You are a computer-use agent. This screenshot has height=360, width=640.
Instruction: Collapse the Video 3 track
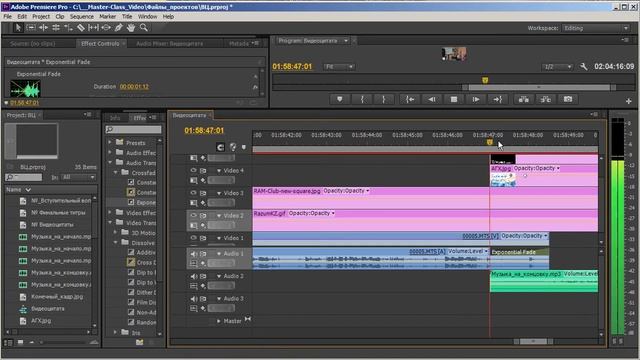coord(219,193)
